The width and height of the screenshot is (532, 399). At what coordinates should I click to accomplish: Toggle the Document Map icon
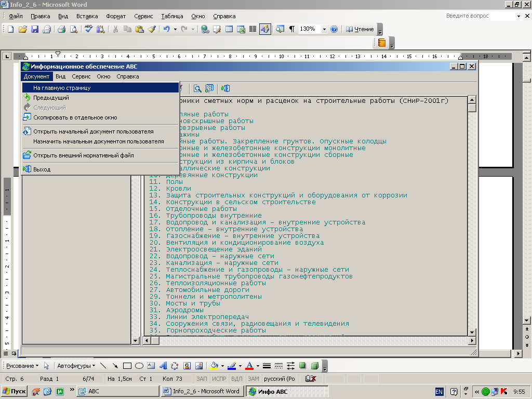(280, 29)
